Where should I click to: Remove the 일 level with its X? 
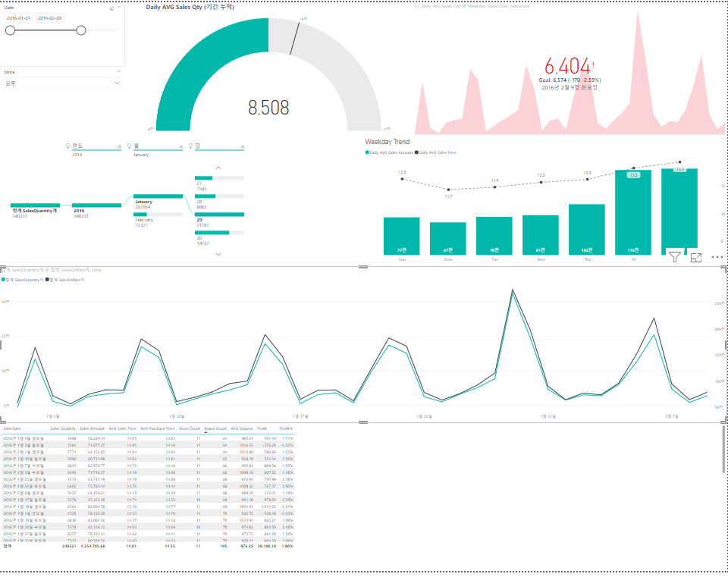tap(243, 146)
